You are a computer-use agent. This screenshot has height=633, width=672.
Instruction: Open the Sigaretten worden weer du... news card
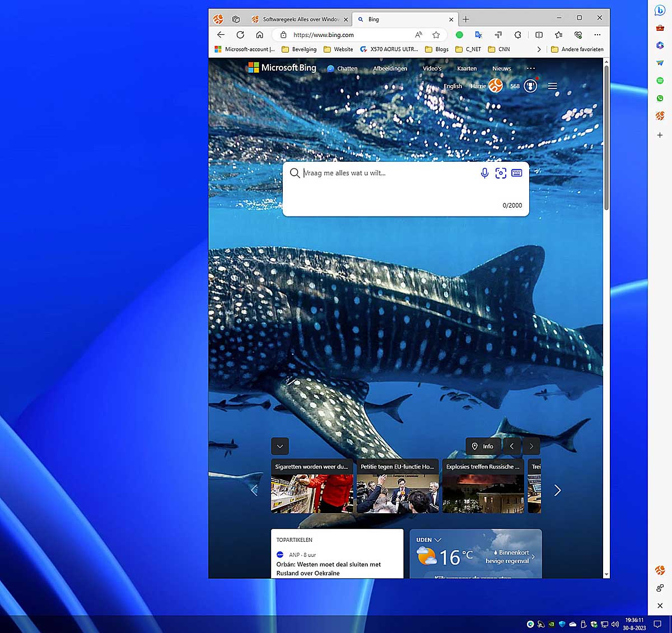(312, 486)
